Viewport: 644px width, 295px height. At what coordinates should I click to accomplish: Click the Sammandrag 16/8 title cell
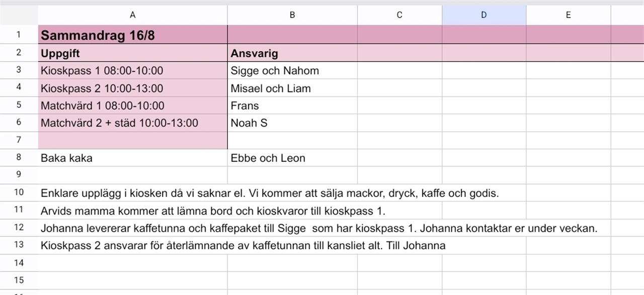(133, 35)
